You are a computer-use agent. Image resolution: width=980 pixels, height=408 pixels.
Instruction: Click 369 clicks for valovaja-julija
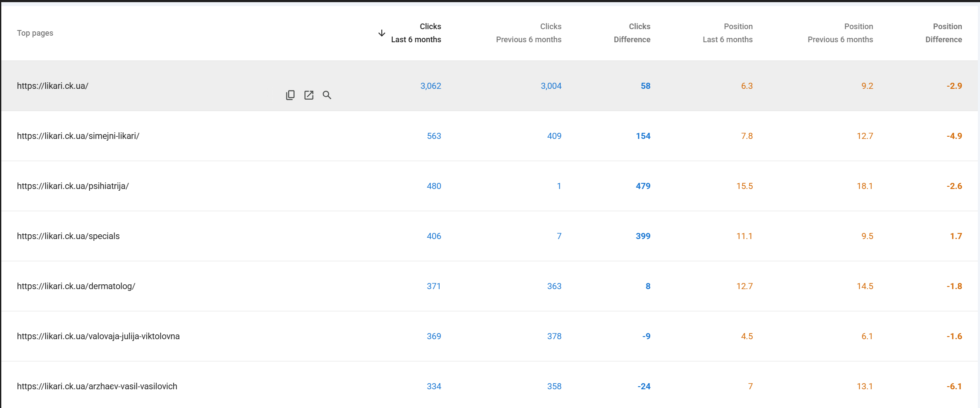coord(434,336)
